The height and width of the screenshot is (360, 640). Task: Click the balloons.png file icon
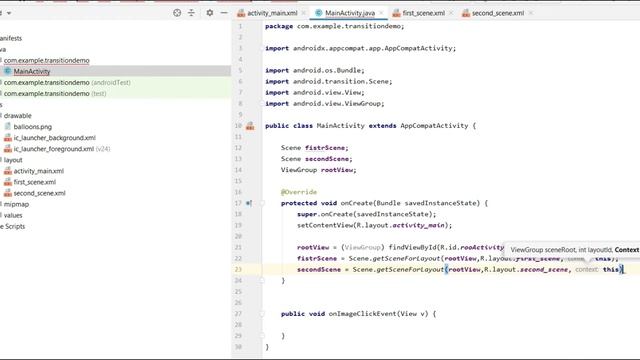[8, 127]
